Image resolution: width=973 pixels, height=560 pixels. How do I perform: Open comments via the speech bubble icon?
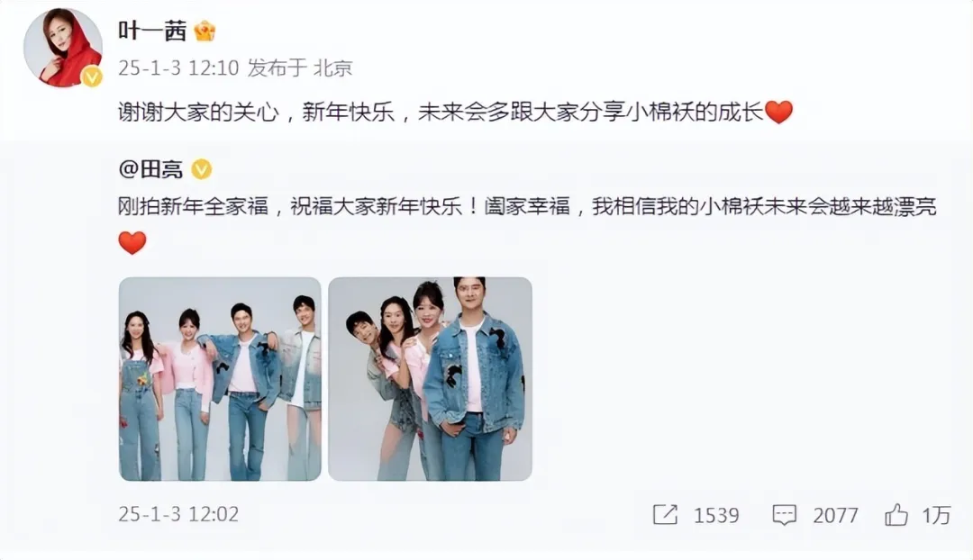click(x=785, y=515)
